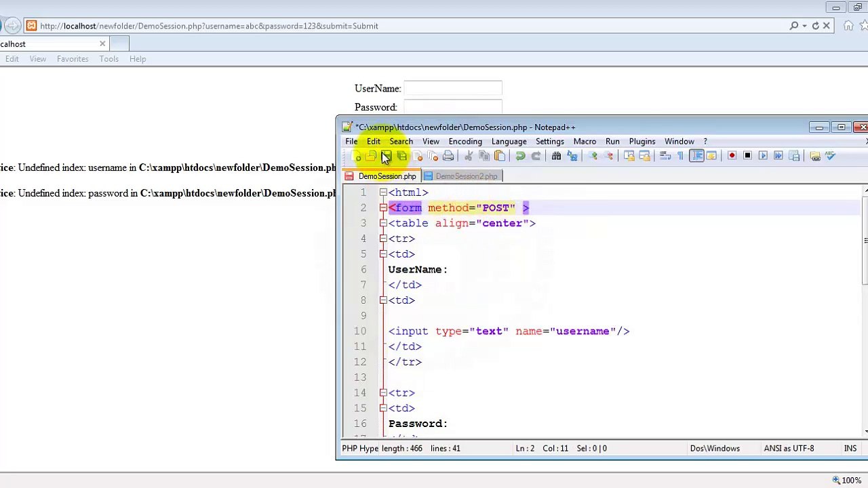Print the document using the printer icon
The height and width of the screenshot is (488, 868).
click(448, 156)
